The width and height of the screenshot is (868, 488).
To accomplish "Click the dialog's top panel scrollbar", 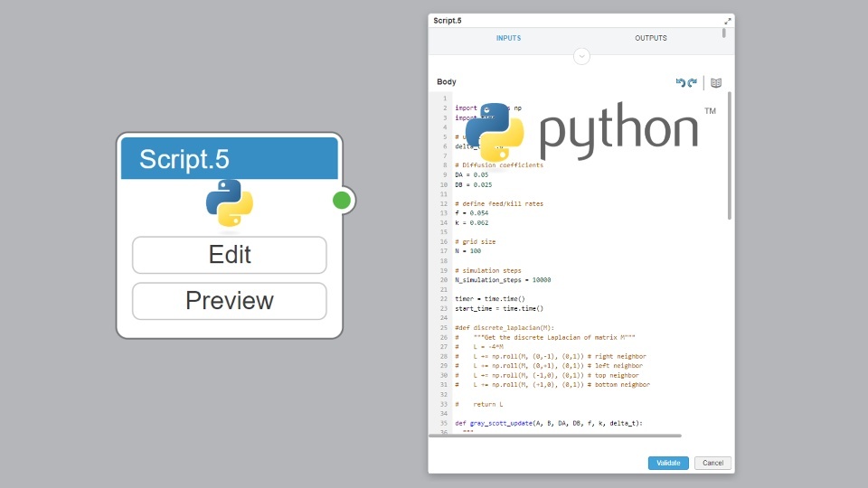I will click(723, 33).
